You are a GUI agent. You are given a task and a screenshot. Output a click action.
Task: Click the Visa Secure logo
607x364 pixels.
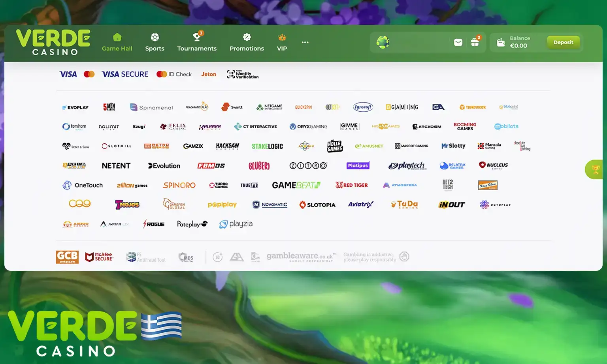125,74
